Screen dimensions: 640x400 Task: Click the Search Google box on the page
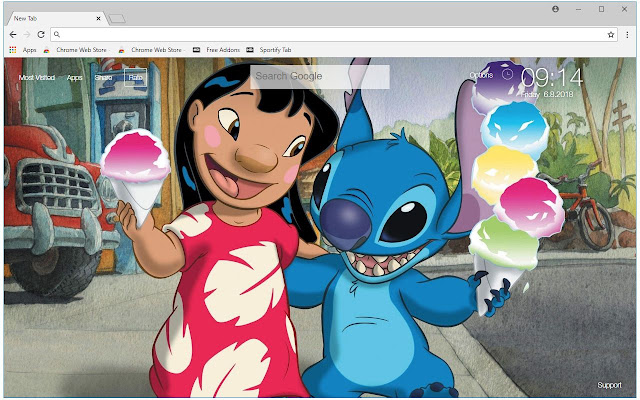(x=320, y=76)
